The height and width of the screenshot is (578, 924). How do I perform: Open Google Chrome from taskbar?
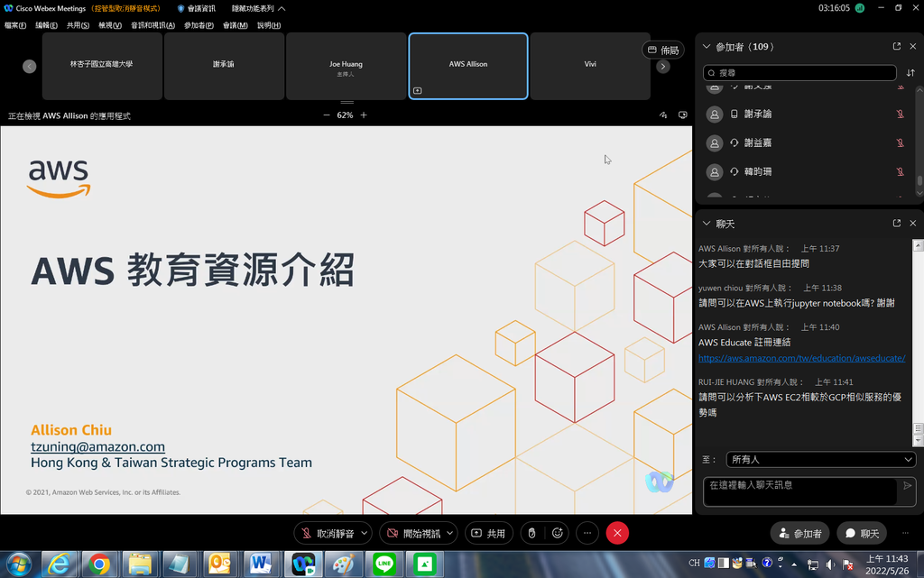tap(99, 564)
